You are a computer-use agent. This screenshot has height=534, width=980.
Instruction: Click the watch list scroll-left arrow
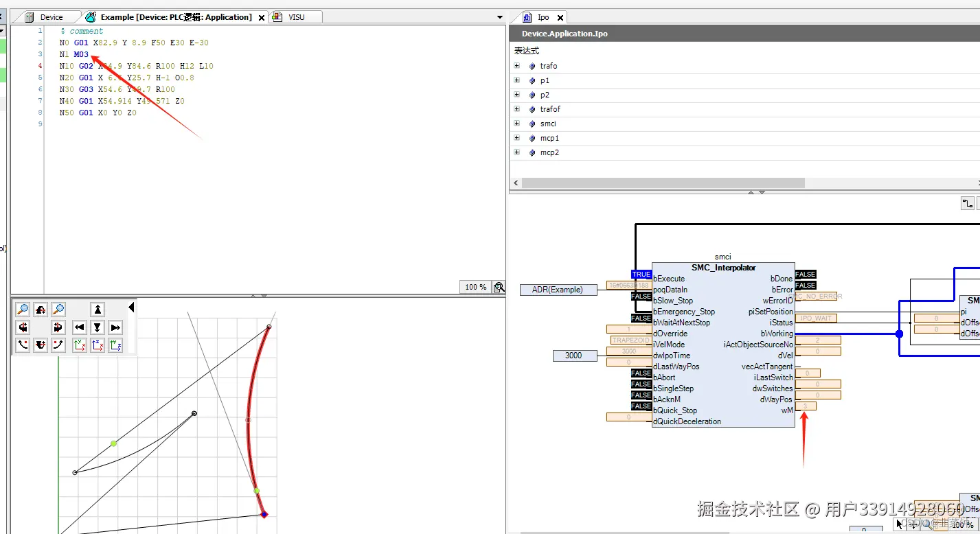516,183
